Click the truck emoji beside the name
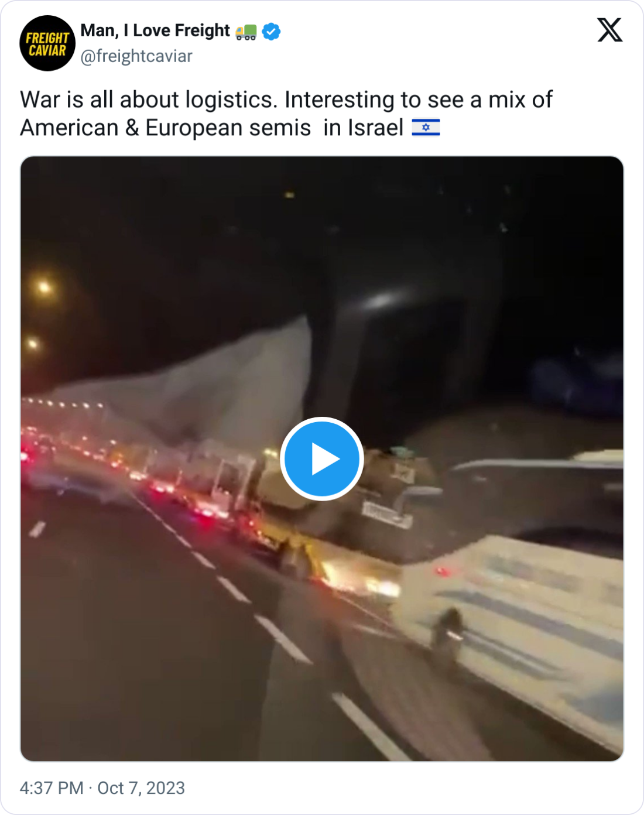 point(246,32)
